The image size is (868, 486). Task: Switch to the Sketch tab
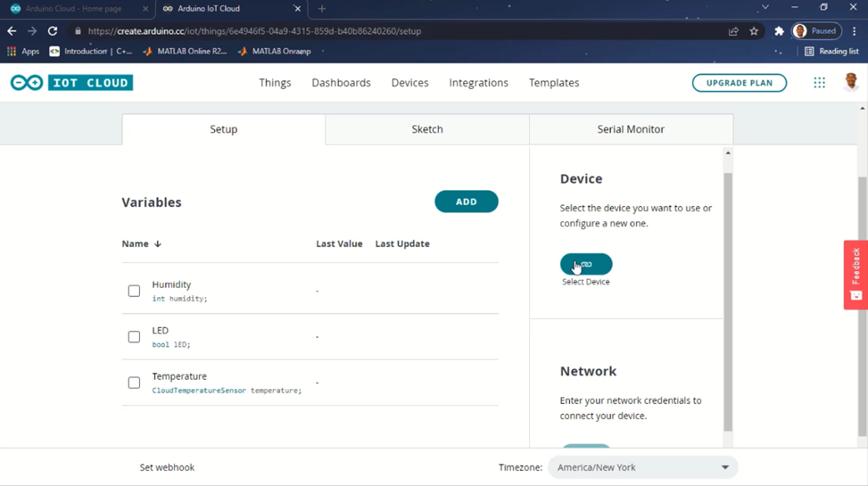click(x=427, y=129)
